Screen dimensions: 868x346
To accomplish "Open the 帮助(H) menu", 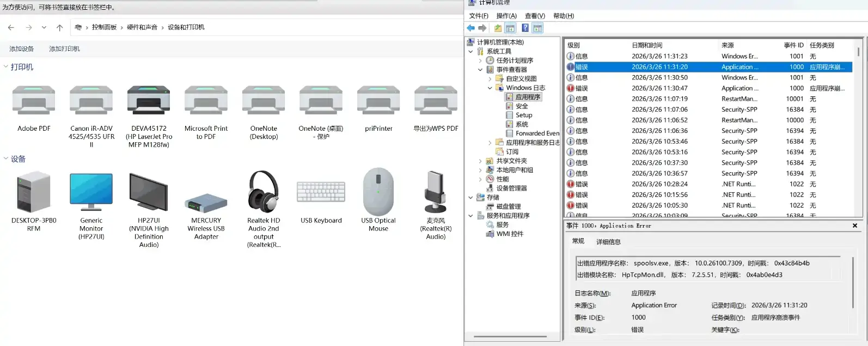I will tap(564, 16).
